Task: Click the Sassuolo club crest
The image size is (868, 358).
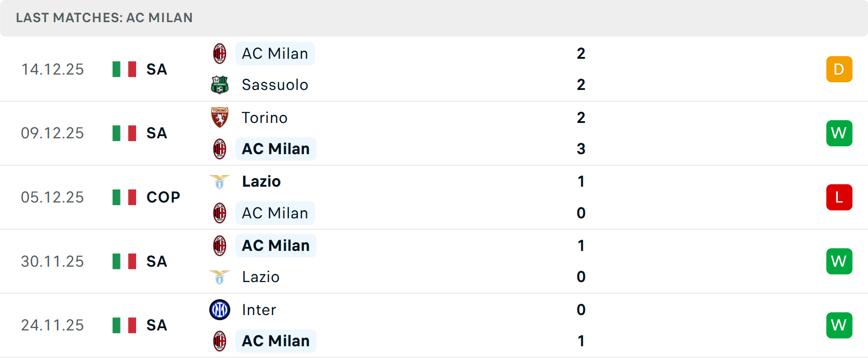Action: click(220, 85)
